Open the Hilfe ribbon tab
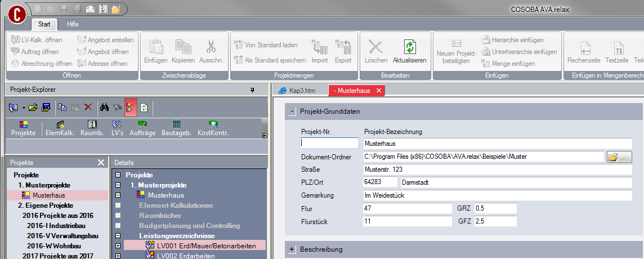This screenshot has width=644, height=259. tap(73, 24)
